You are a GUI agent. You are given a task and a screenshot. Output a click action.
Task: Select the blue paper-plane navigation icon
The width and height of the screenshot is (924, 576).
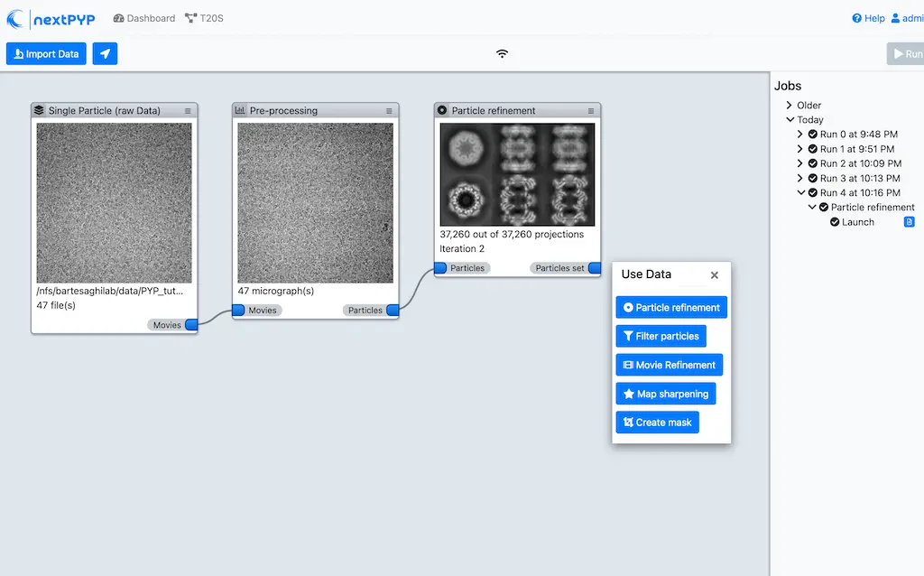[105, 53]
